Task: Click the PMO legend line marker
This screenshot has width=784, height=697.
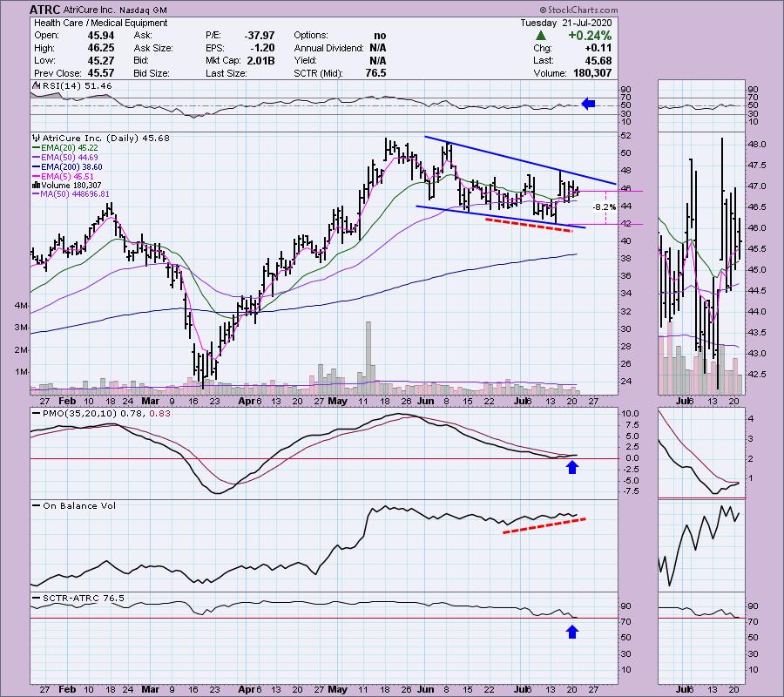Action: 36,414
